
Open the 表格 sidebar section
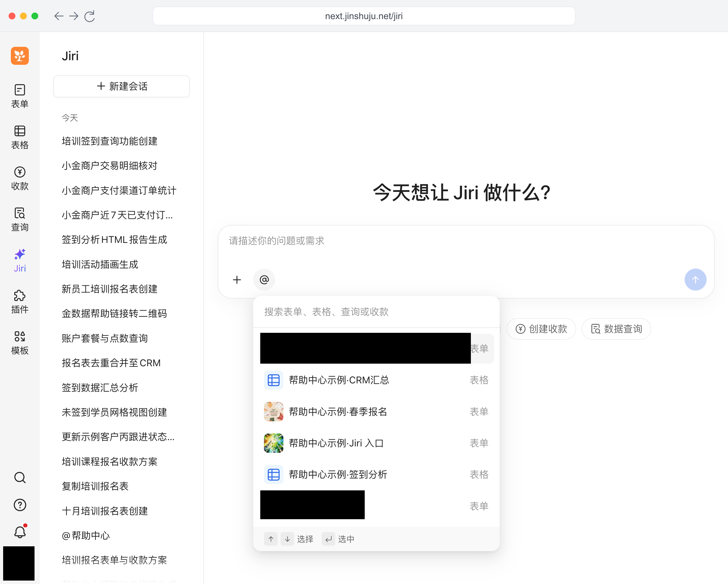20,138
